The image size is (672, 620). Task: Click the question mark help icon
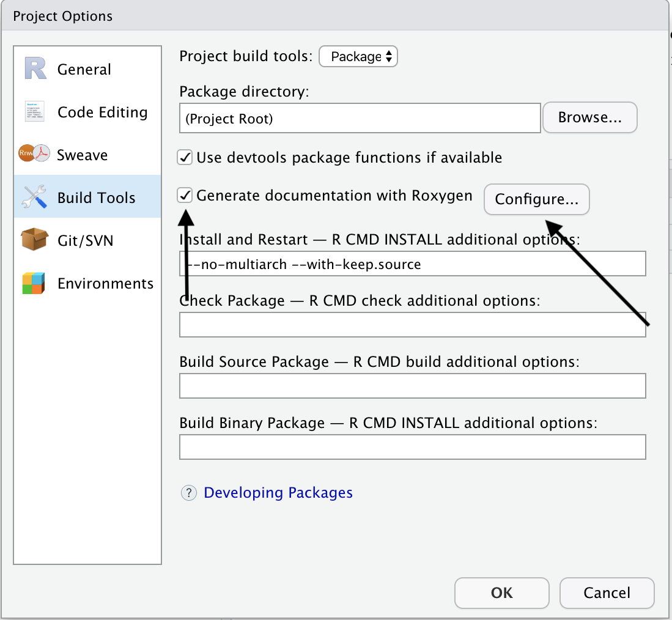coord(189,493)
